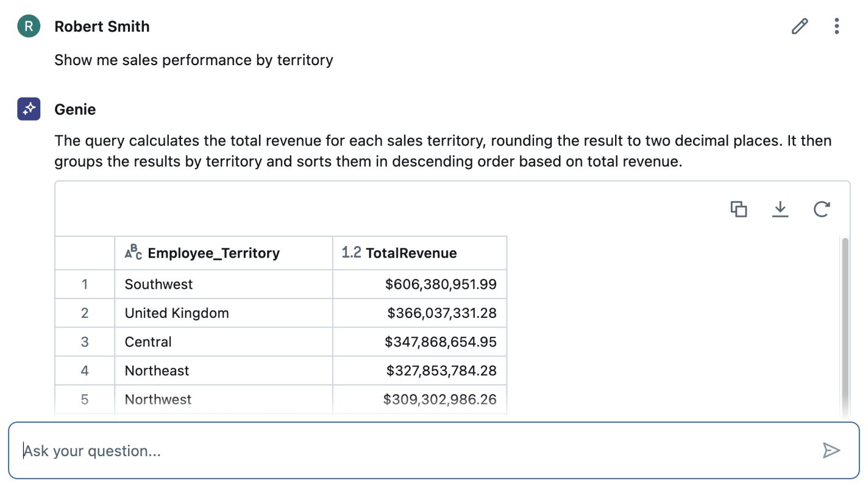Click the TotalRevenue column header
Viewport: 868px width, 486px height.
point(411,253)
